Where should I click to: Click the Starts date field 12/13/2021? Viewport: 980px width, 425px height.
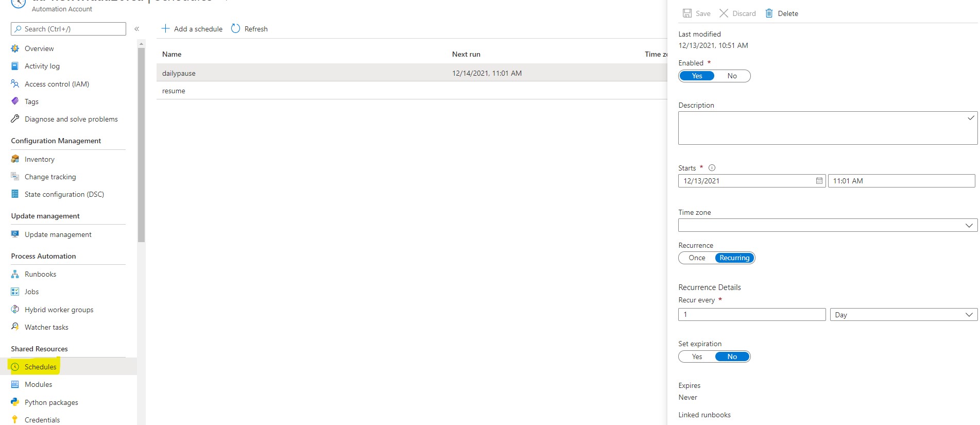pos(752,181)
